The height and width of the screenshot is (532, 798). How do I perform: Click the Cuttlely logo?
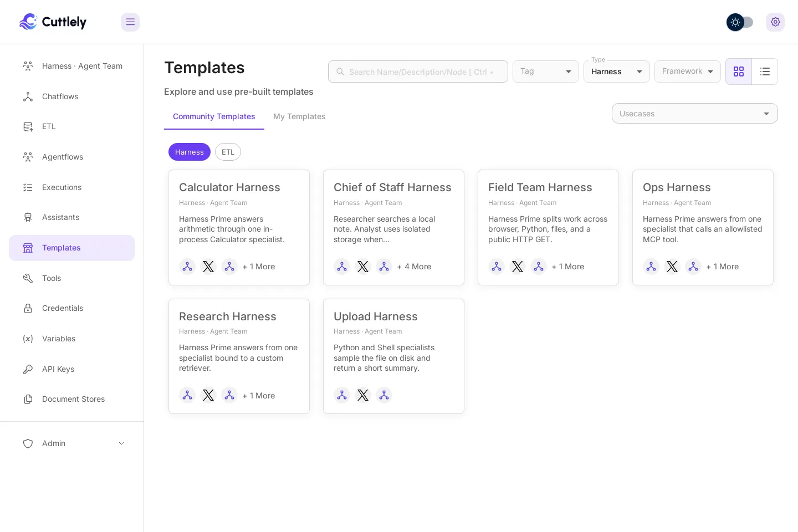click(53, 22)
